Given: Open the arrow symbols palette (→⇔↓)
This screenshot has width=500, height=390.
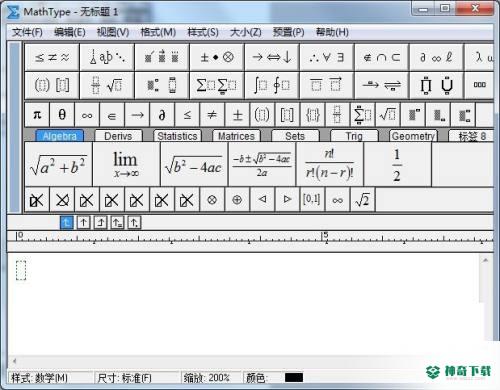Looking at the screenshot, I should pos(272,57).
